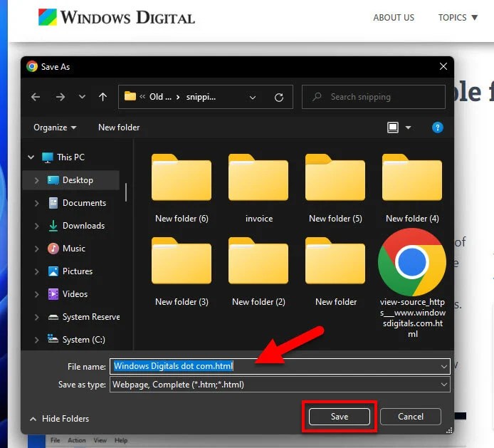Open View menu in background window
494x448 pixels.
(100, 440)
